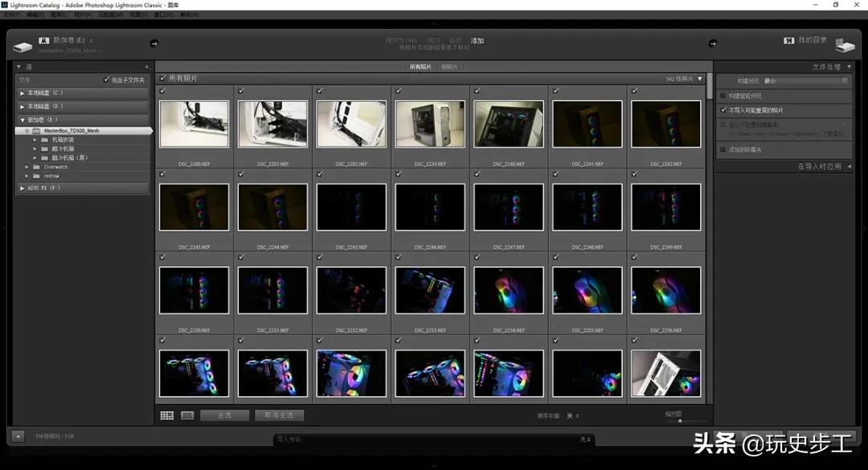Screen dimensions: 868x470
Task: Click the MasterBox_TD500_Mesh folder icon
Action: coord(36,131)
